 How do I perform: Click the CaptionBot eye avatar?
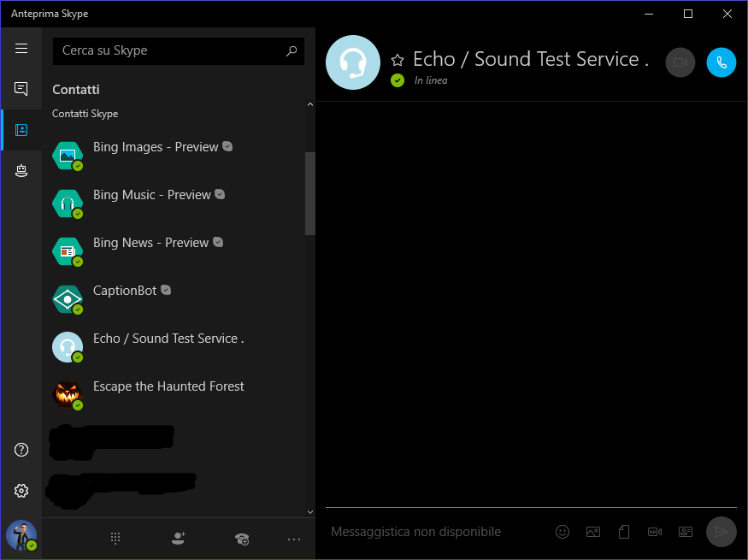[68, 299]
